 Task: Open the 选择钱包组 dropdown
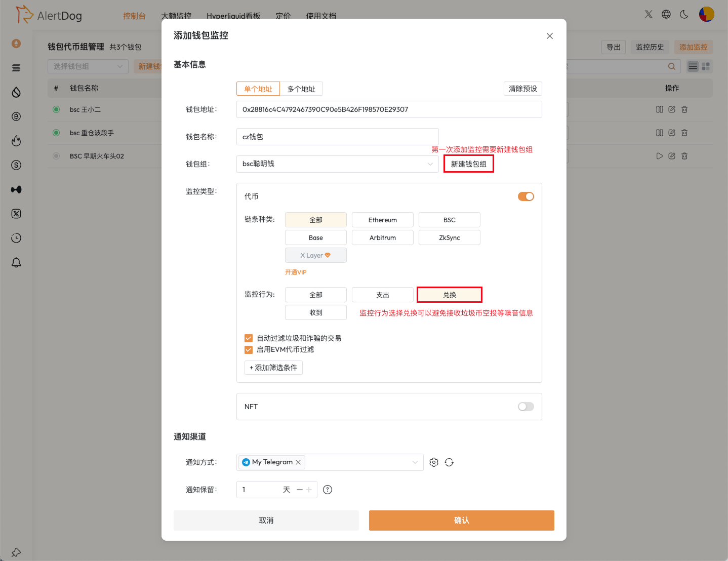tap(88, 66)
